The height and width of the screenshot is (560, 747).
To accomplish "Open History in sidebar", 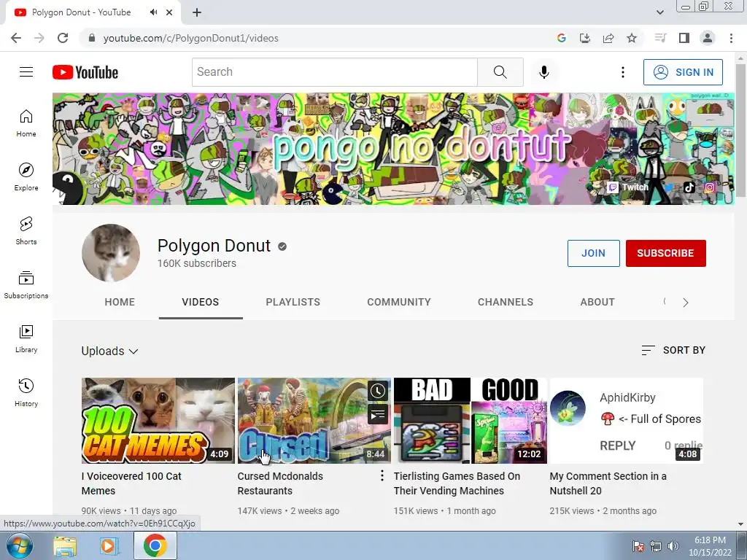I will click(26, 392).
